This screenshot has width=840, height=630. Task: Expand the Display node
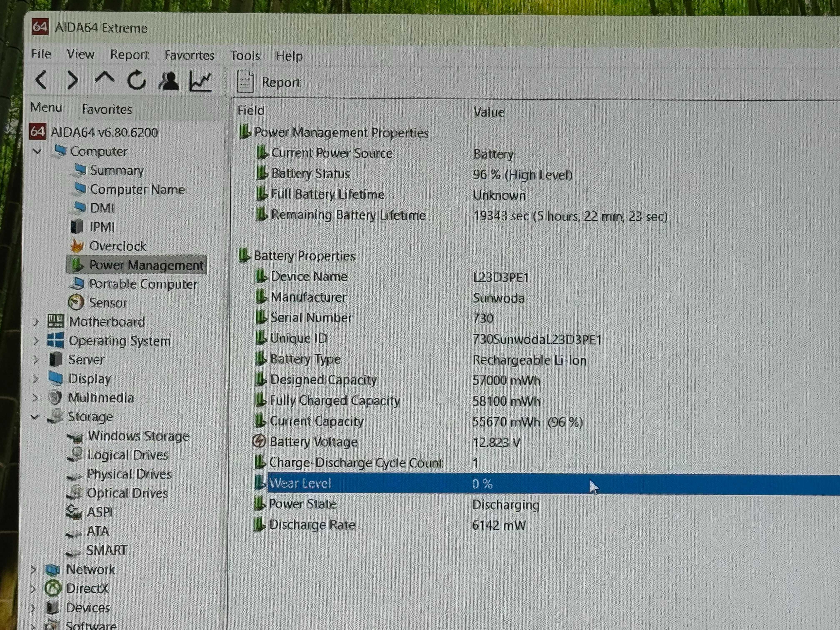(35, 379)
